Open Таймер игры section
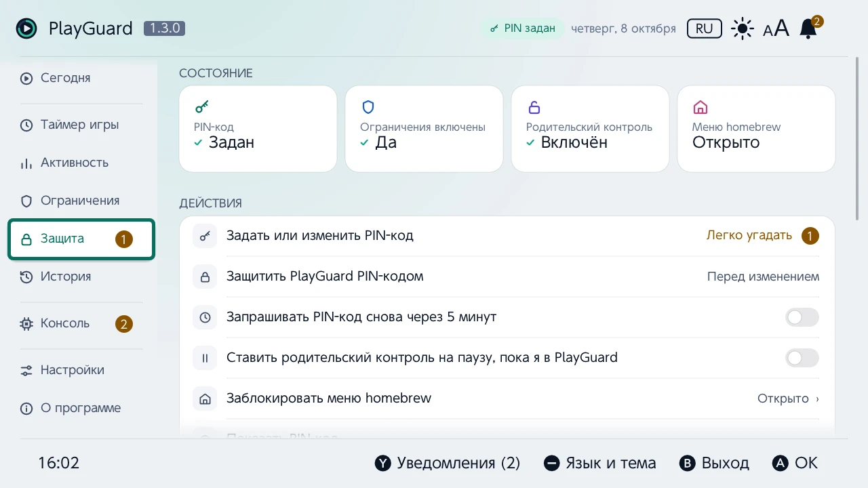The image size is (868, 488). point(81,125)
